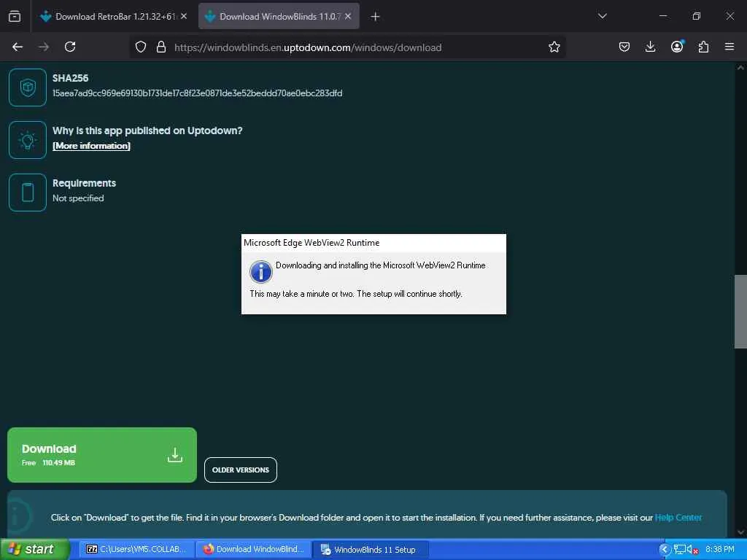The height and width of the screenshot is (560, 747).
Task: Open the More information link
Action: pos(91,146)
